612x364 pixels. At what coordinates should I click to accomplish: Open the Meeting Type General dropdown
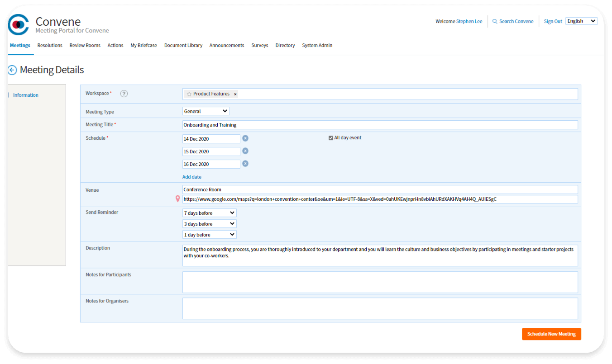tap(206, 111)
